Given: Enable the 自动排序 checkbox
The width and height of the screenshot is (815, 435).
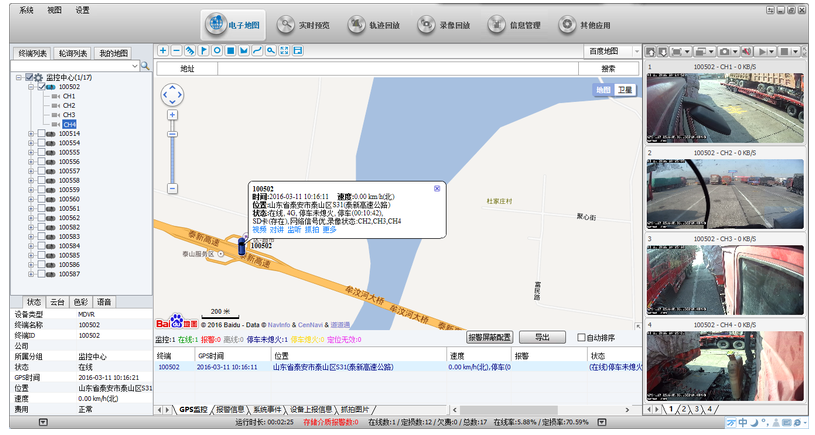Looking at the screenshot, I should [582, 338].
